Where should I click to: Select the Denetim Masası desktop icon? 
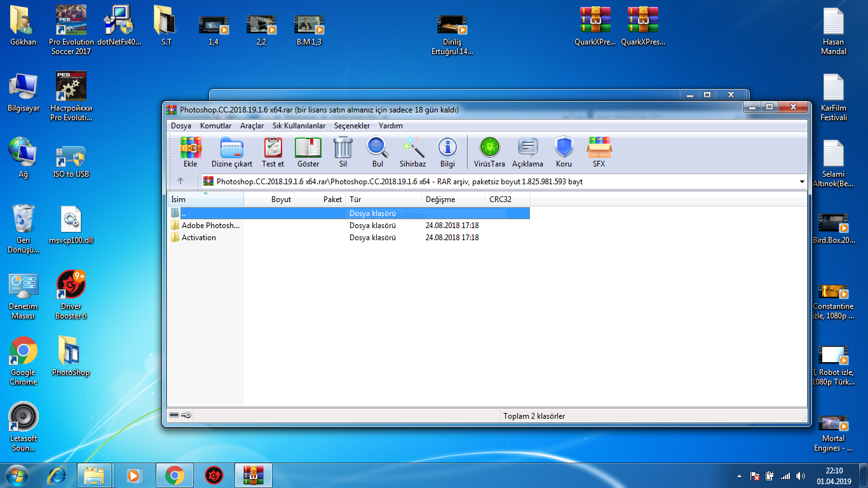coord(24,295)
